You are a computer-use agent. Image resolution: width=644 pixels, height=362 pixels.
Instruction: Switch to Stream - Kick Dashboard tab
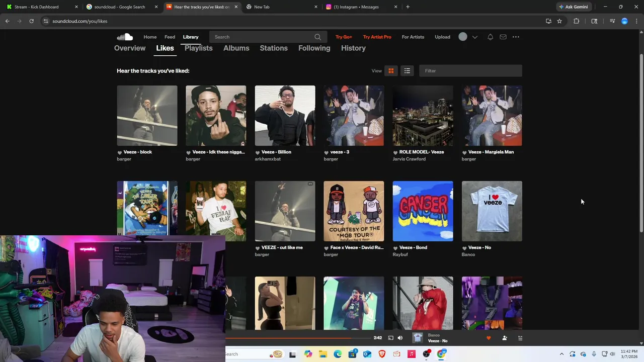[42, 7]
